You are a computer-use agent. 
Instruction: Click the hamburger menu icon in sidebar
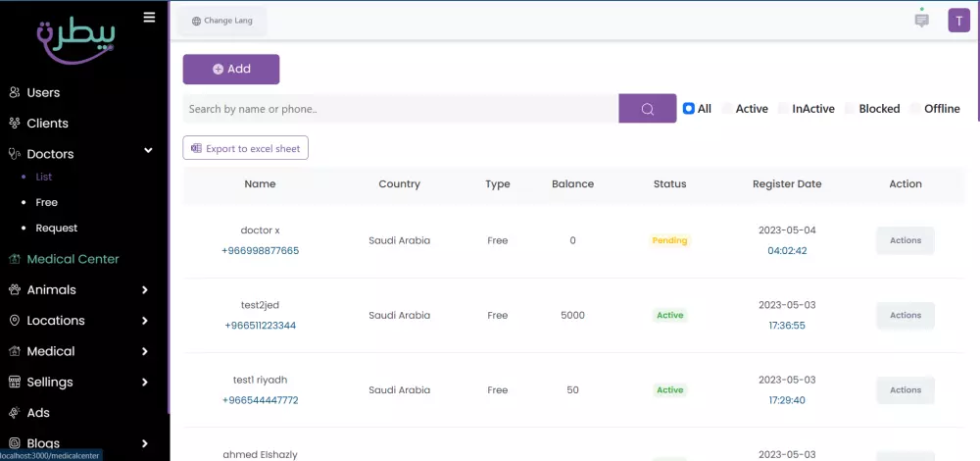[149, 17]
